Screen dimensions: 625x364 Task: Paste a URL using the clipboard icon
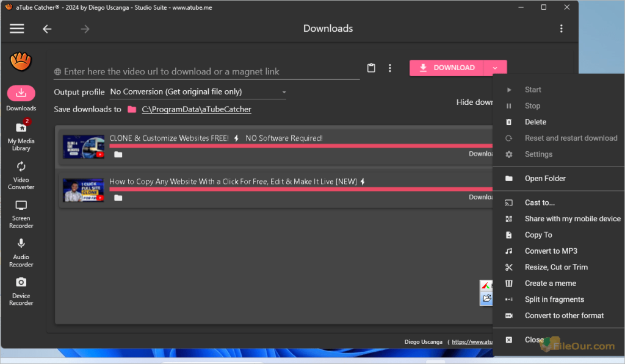pyautogui.click(x=371, y=68)
